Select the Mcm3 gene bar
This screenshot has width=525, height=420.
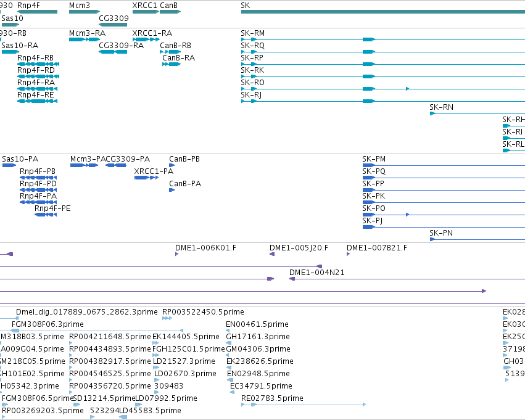pos(84,12)
